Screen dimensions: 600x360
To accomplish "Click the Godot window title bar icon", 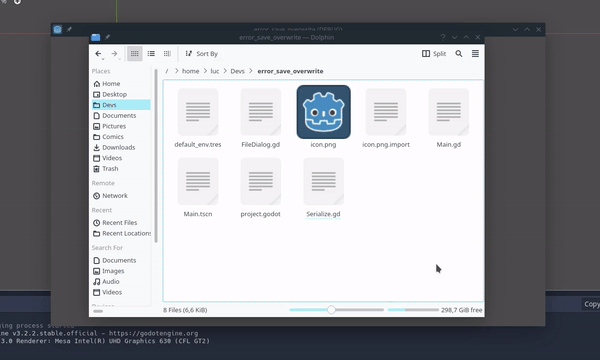I will click(57, 29).
